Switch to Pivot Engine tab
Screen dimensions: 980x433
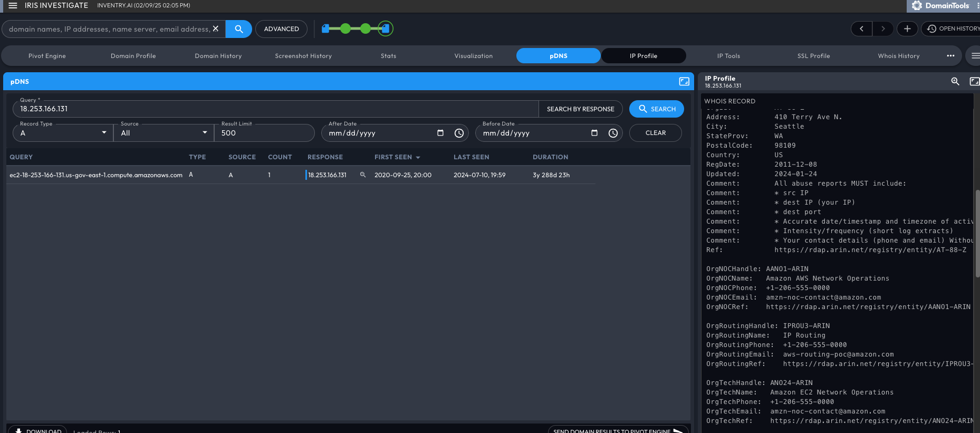click(47, 56)
